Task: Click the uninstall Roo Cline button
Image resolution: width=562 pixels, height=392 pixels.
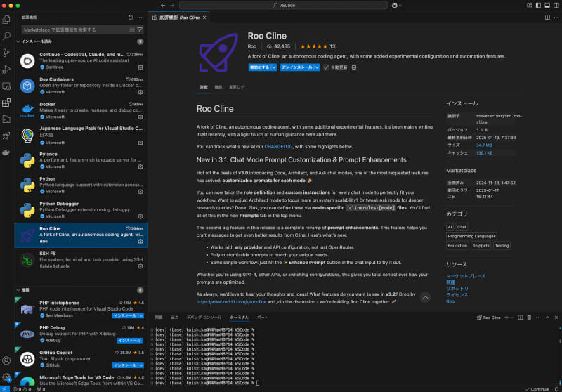Action: (296, 67)
